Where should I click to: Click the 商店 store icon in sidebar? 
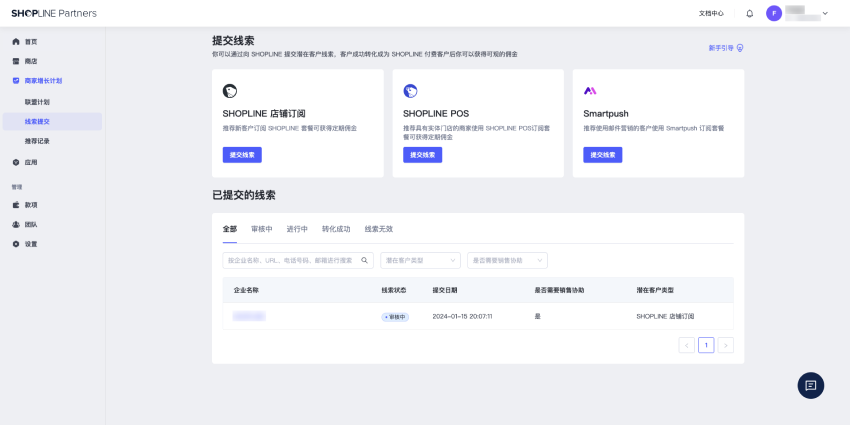[x=16, y=61]
